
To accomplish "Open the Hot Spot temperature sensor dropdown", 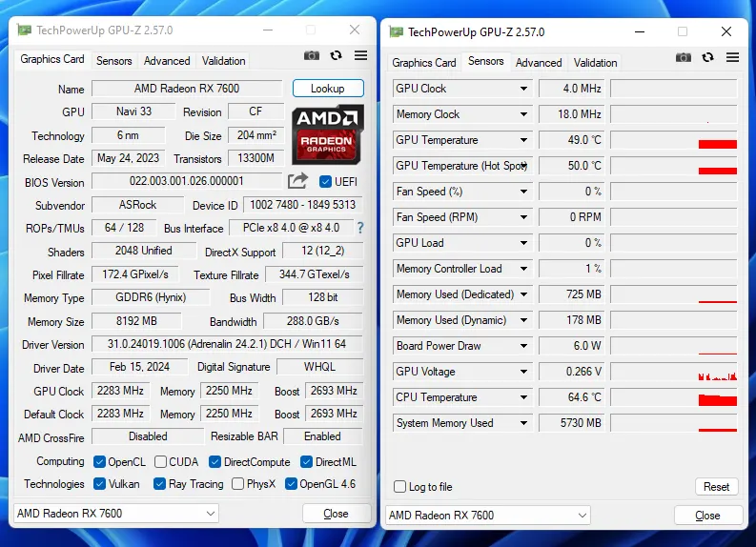I will pos(523,166).
